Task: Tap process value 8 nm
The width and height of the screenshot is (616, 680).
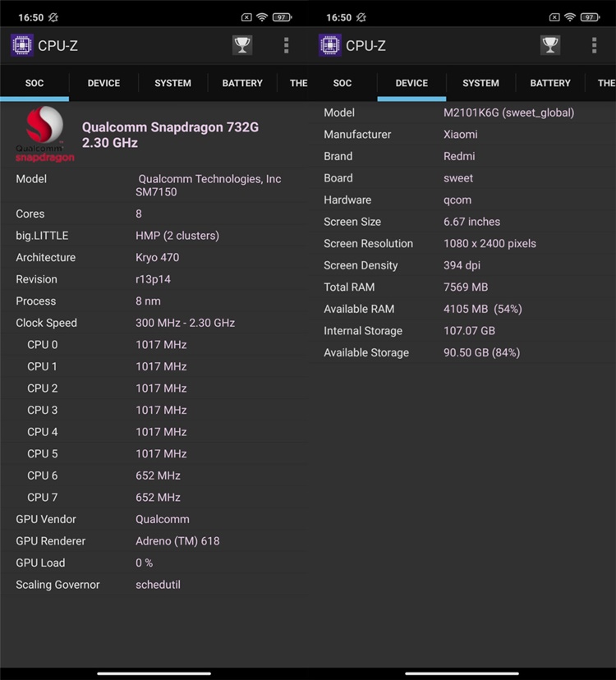Action: click(148, 301)
